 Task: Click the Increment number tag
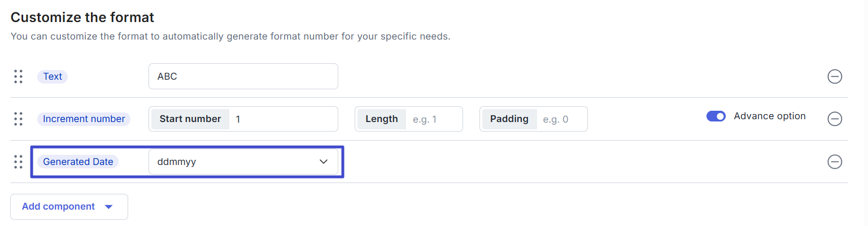pyautogui.click(x=84, y=119)
